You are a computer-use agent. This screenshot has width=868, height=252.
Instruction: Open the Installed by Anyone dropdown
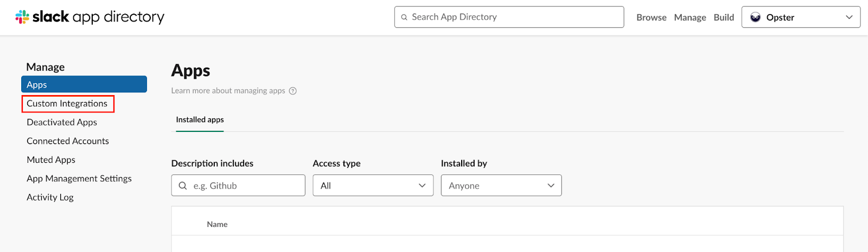click(x=501, y=185)
